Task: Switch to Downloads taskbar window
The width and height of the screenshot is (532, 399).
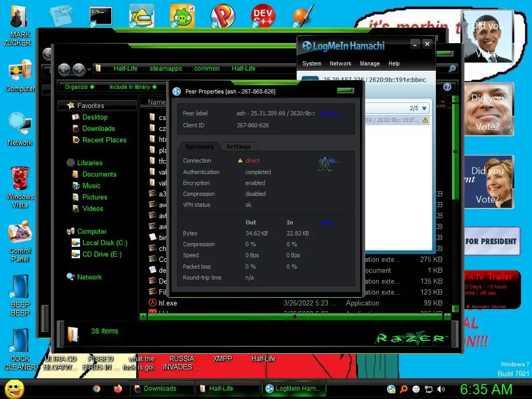Action: (162, 389)
